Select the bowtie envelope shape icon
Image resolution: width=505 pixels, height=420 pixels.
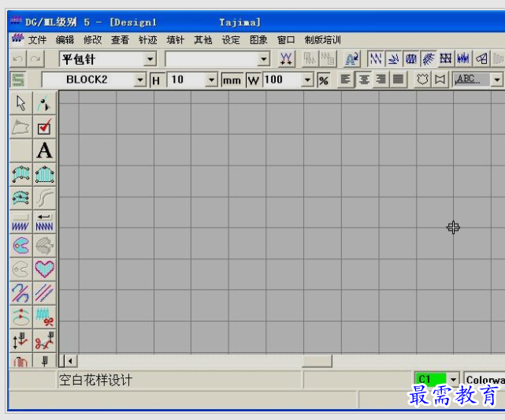point(440,80)
